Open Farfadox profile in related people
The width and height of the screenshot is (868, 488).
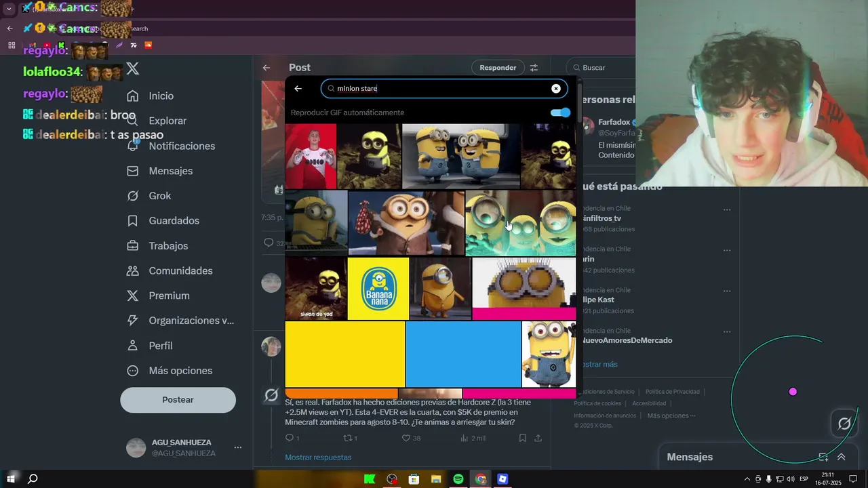[614, 122]
